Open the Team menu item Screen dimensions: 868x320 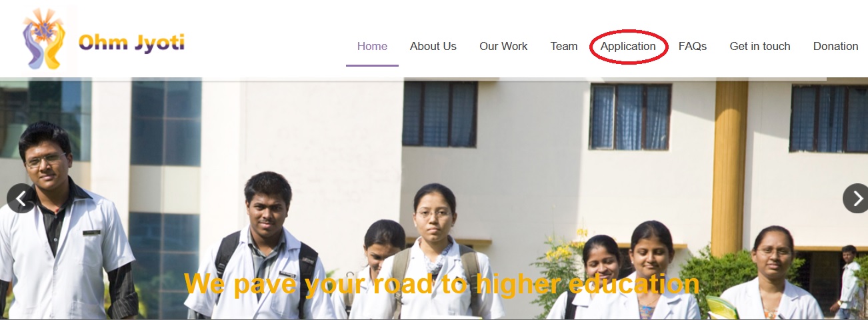click(x=564, y=47)
